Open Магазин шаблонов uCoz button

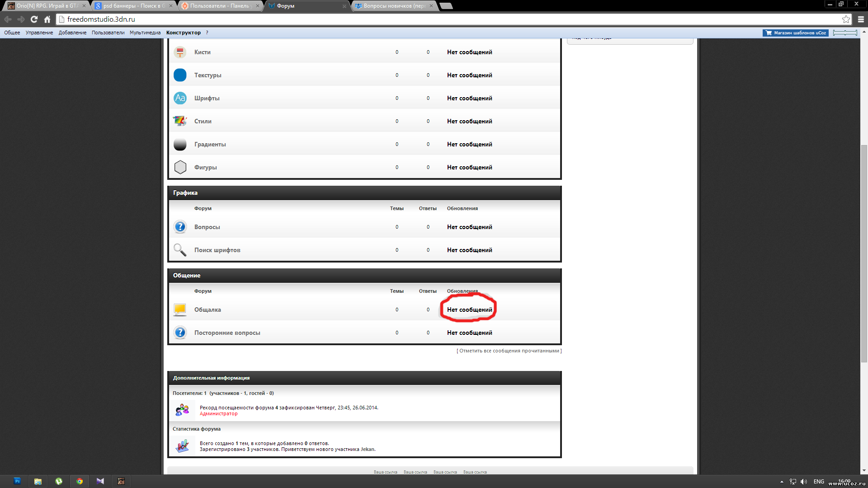(x=796, y=33)
